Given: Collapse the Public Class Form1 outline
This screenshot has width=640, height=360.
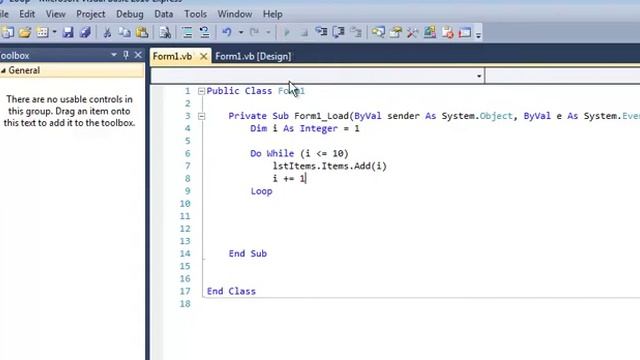Looking at the screenshot, I should point(201,91).
